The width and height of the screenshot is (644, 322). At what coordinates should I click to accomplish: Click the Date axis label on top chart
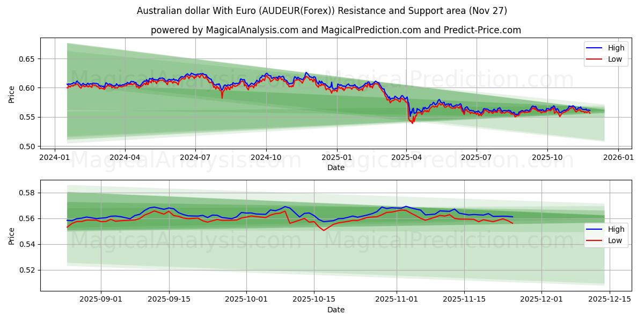336,167
